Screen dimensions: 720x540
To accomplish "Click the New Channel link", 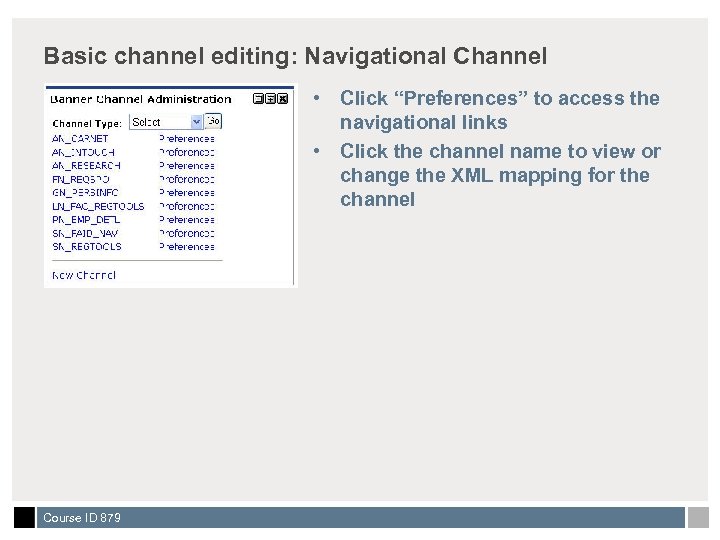I will click(84, 275).
